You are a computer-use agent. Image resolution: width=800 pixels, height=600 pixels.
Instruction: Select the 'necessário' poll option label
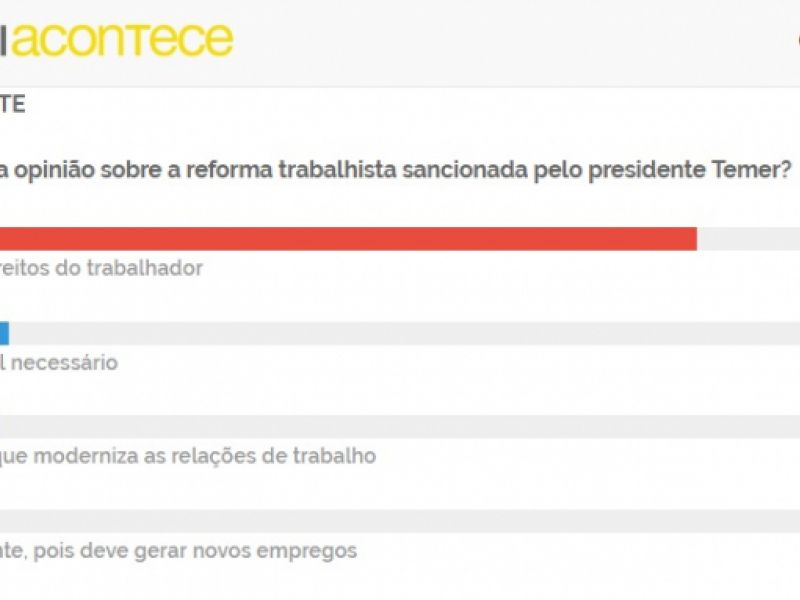[60, 362]
